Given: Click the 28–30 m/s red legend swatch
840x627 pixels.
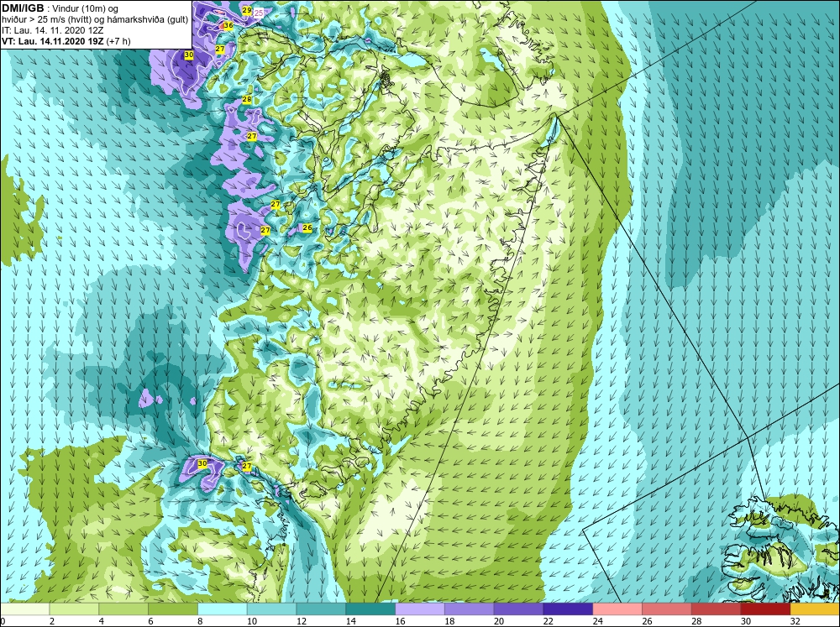Looking at the screenshot, I should pos(717,609).
